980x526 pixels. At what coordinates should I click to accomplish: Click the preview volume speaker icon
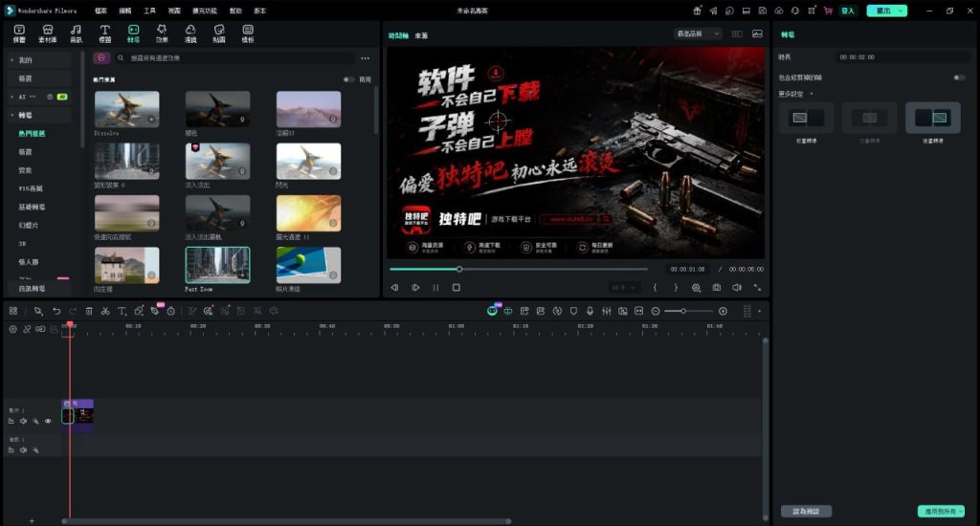pos(737,287)
